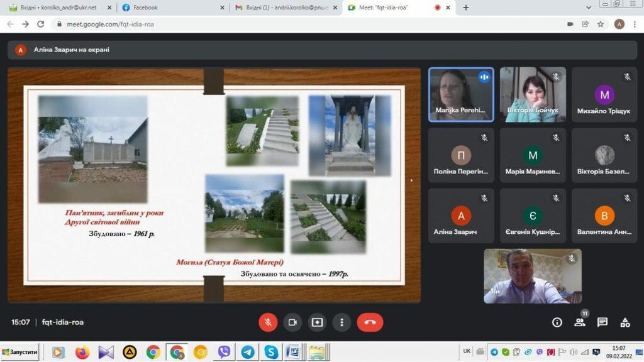Open the meeting details info icon
The height and width of the screenshot is (362, 644).
pos(557,322)
